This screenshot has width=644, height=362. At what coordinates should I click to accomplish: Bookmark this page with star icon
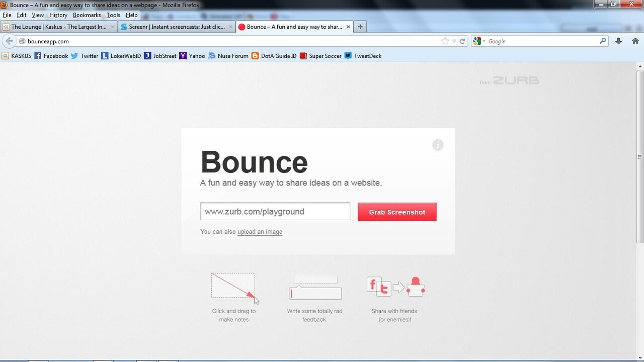(445, 41)
